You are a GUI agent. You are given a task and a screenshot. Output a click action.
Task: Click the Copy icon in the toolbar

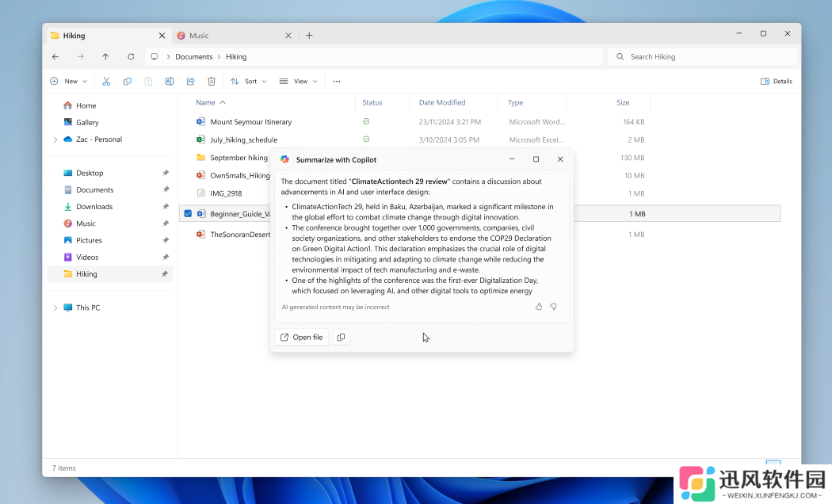coord(128,81)
